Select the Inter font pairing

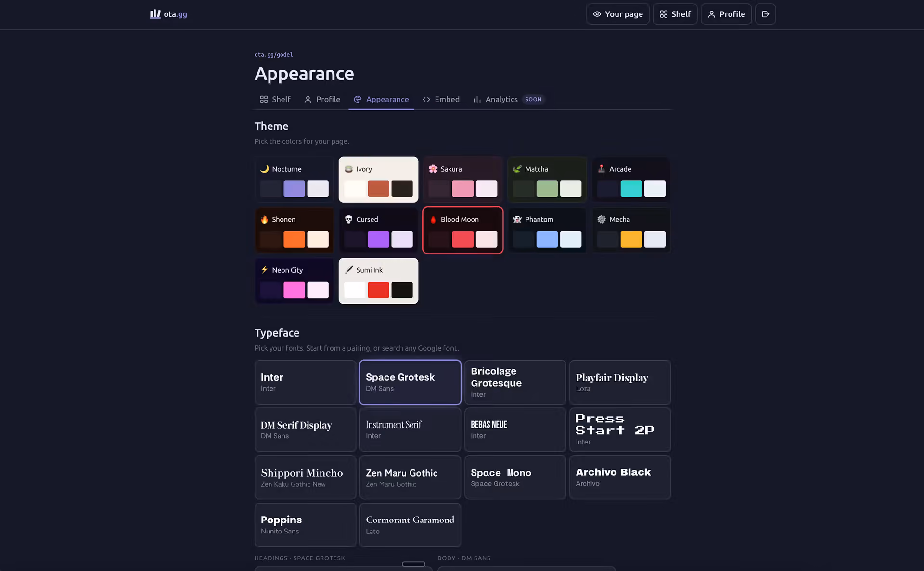[x=305, y=382]
